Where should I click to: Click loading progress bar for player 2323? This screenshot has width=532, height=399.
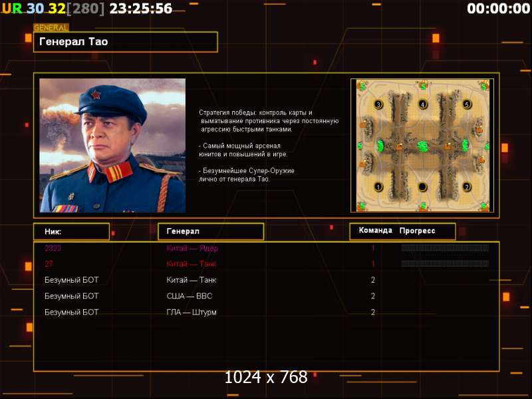tap(445, 248)
